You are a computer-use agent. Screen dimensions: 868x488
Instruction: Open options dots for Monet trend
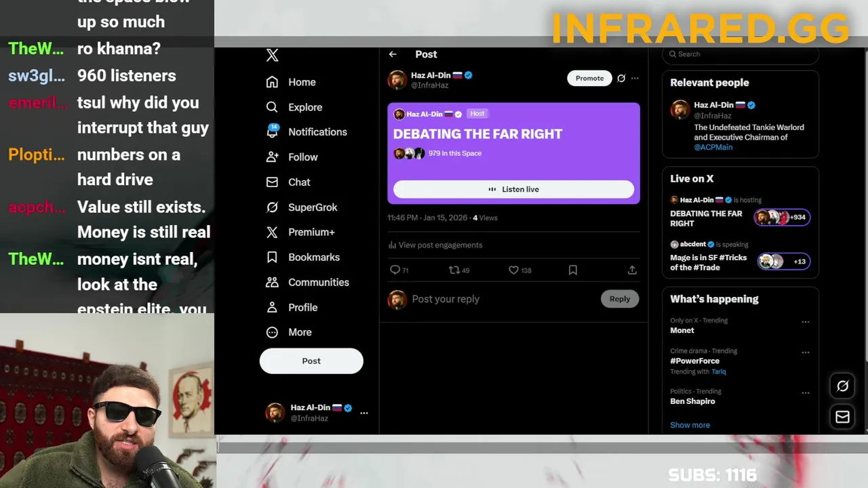pyautogui.click(x=806, y=322)
